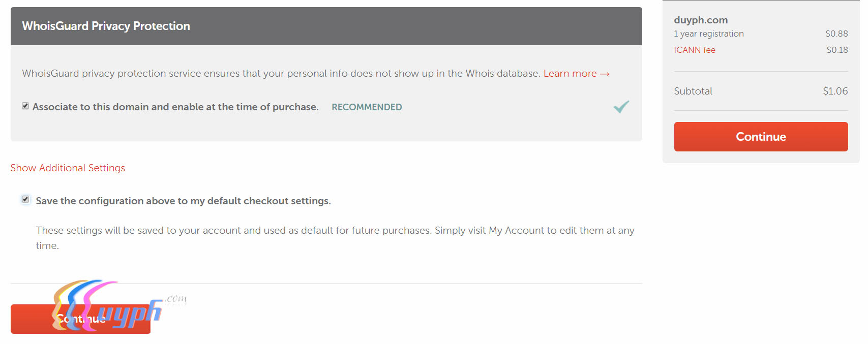Select the duyph.com domain name in summary
Viewport: 868px width, 344px height.
coord(701,20)
